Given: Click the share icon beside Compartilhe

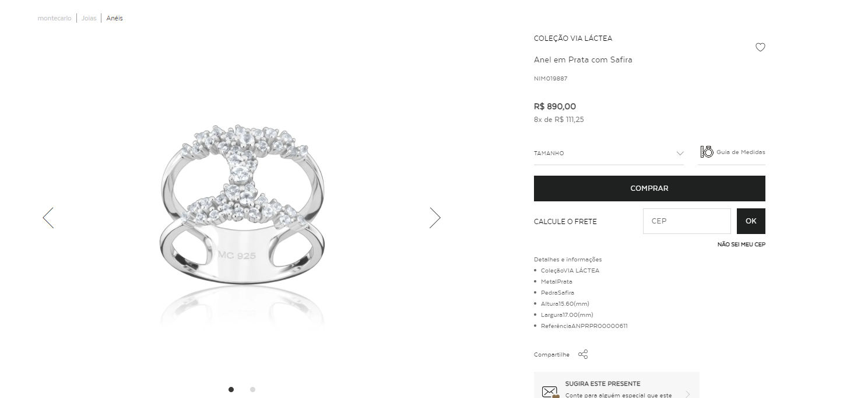Looking at the screenshot, I should click(x=583, y=354).
